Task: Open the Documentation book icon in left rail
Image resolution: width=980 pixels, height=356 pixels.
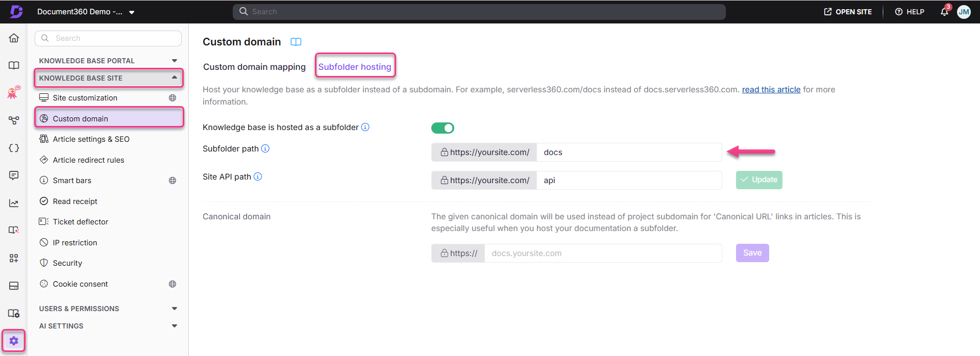Action: pyautogui.click(x=14, y=65)
